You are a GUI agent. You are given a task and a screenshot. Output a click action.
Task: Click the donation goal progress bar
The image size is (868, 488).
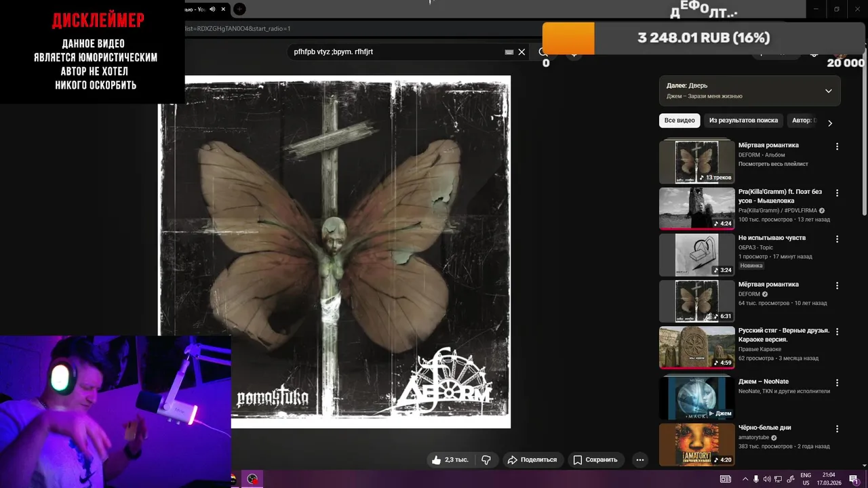[x=703, y=38]
